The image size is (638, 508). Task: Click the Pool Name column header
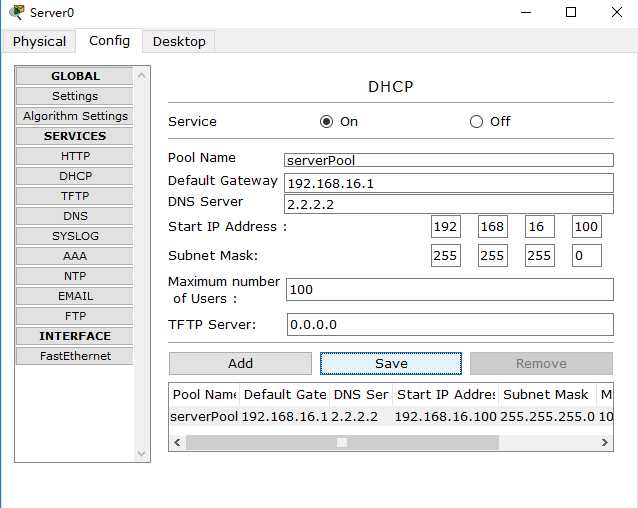click(x=204, y=395)
